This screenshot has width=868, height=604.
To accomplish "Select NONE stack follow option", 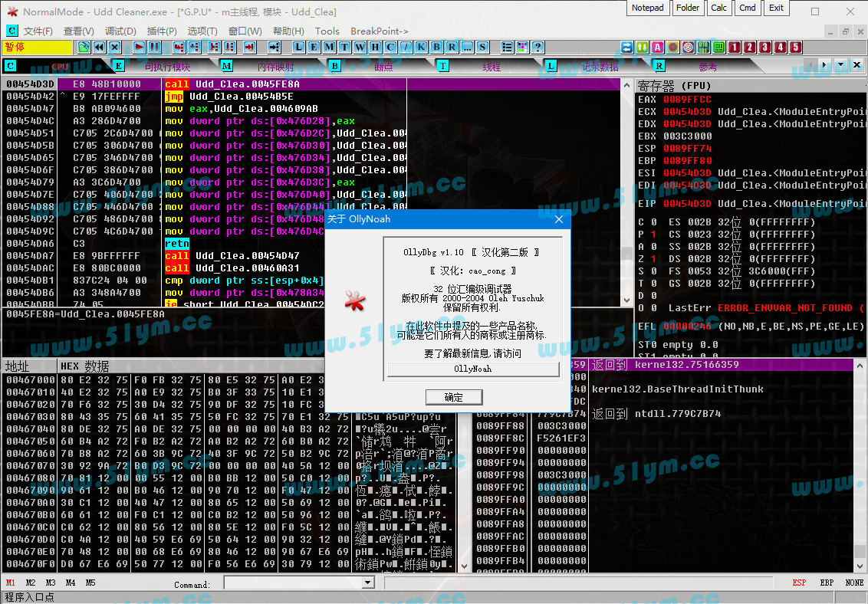I will [854, 583].
